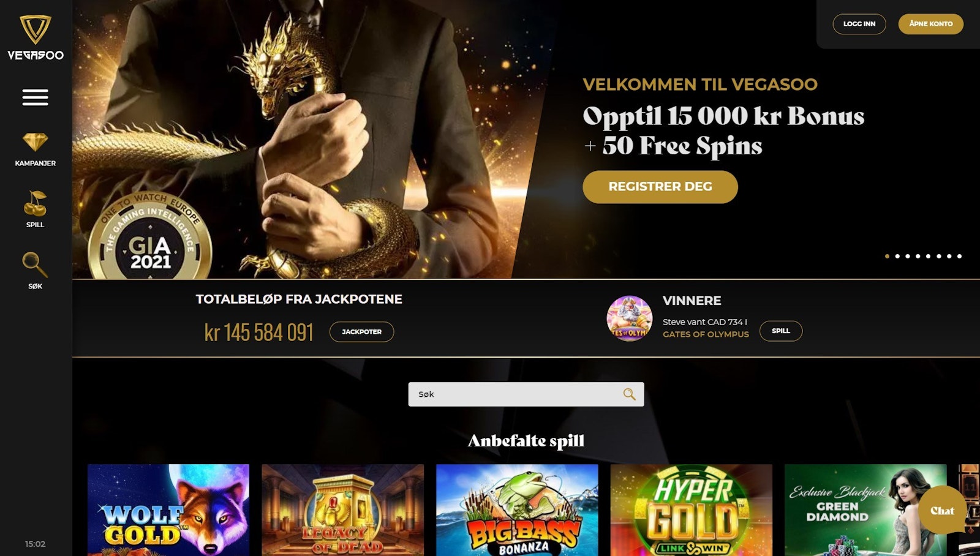The height and width of the screenshot is (556, 980).
Task: Click Registrer Deg button
Action: click(x=660, y=187)
